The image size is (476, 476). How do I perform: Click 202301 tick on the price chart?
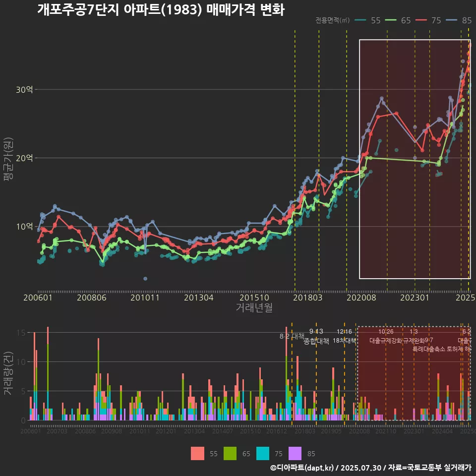(415, 297)
